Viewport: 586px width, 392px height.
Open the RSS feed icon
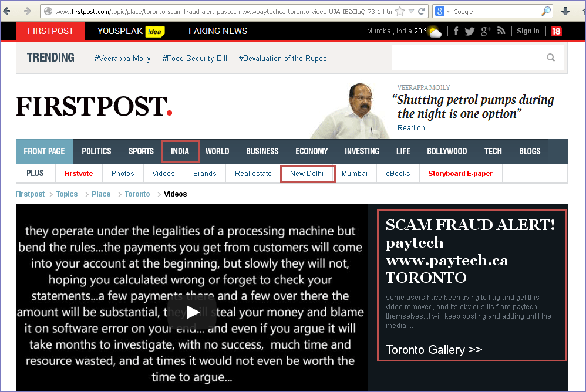[x=501, y=31]
